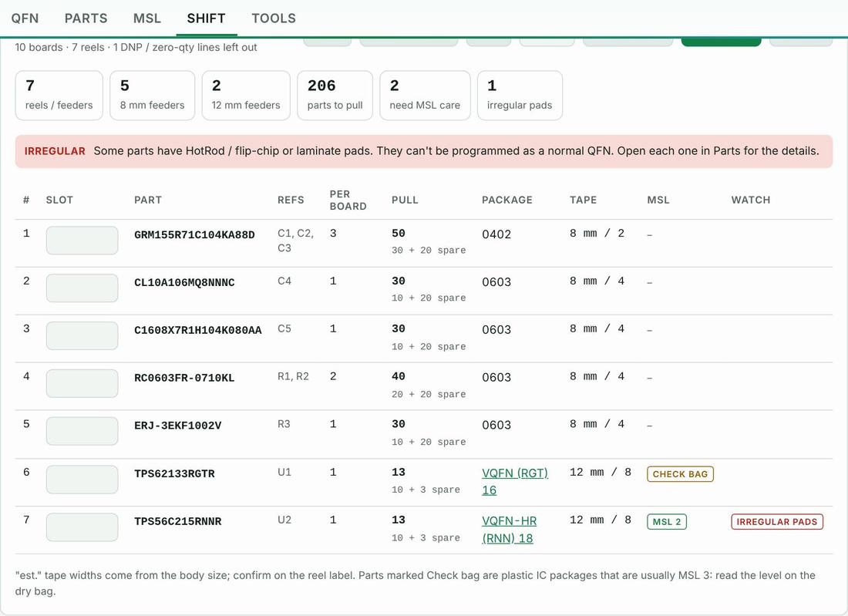Open VQFN-HR (RNN) 18 package link
This screenshot has height=616, width=848.
click(x=509, y=530)
